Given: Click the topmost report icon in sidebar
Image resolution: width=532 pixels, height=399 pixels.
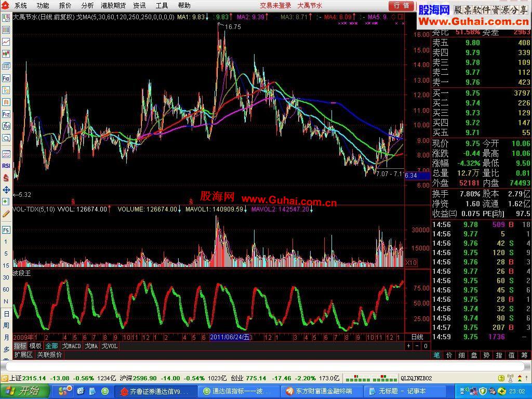Looking at the screenshot, I should 6,18.
